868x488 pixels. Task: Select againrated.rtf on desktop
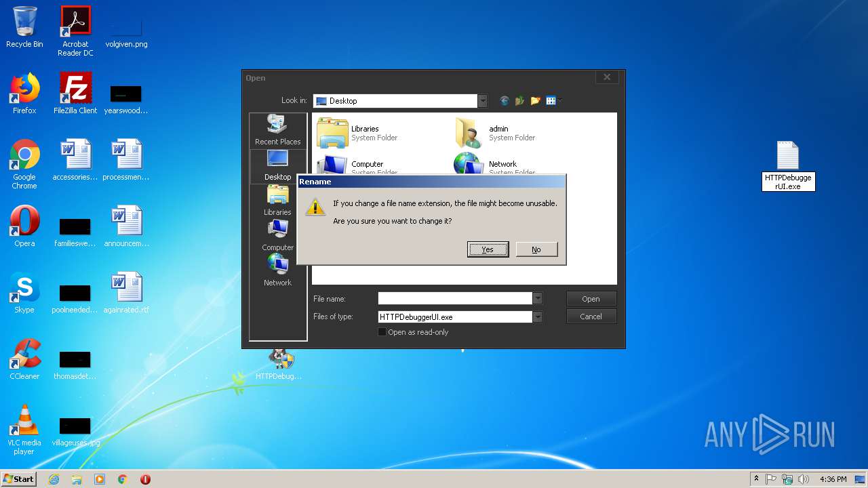[x=126, y=293]
